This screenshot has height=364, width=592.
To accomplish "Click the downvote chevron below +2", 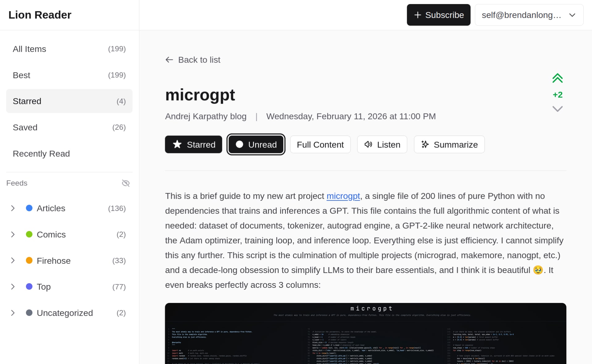I will [557, 109].
